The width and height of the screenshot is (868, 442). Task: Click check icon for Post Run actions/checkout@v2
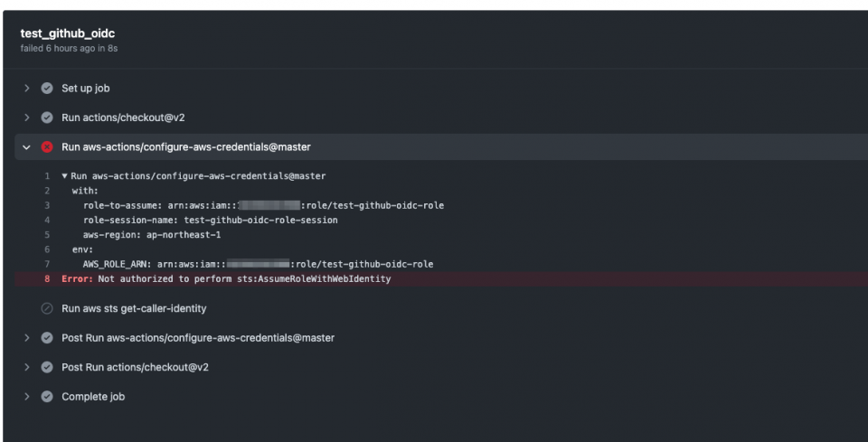pyautogui.click(x=47, y=367)
